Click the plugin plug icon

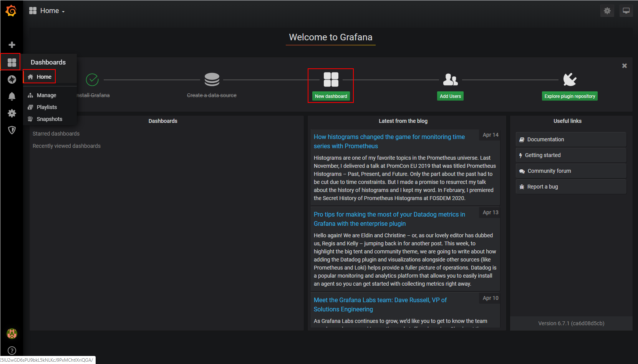[x=570, y=79]
